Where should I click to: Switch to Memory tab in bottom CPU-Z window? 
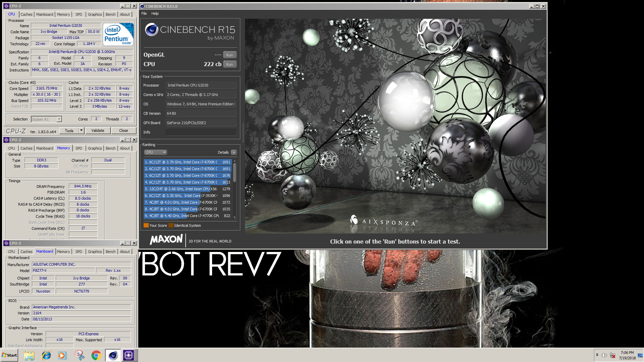coord(63,252)
